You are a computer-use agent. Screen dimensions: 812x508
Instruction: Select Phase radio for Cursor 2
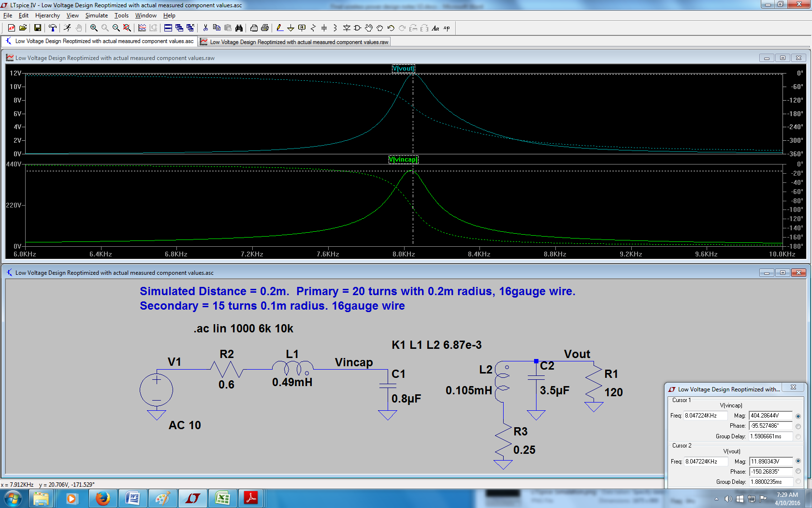tap(798, 471)
